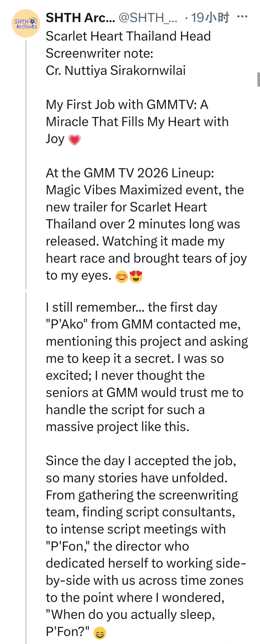Click the "My First Job with GMMTV" heading text
Image resolution: width=260 pixels, height=644 pixels.
[127, 105]
